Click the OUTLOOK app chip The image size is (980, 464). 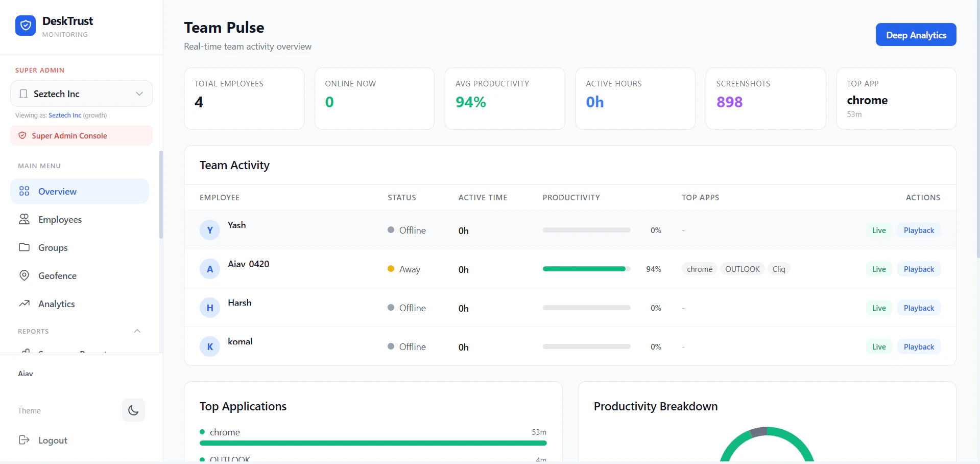tap(743, 269)
